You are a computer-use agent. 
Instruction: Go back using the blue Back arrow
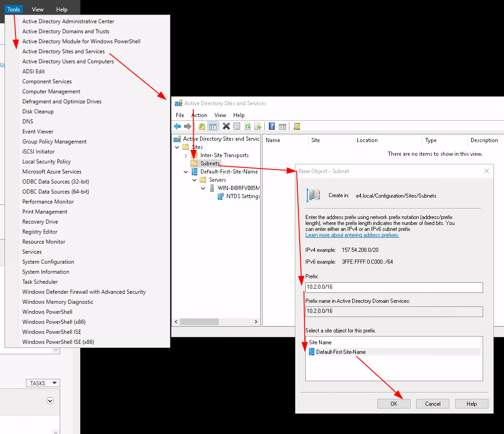[x=177, y=127]
